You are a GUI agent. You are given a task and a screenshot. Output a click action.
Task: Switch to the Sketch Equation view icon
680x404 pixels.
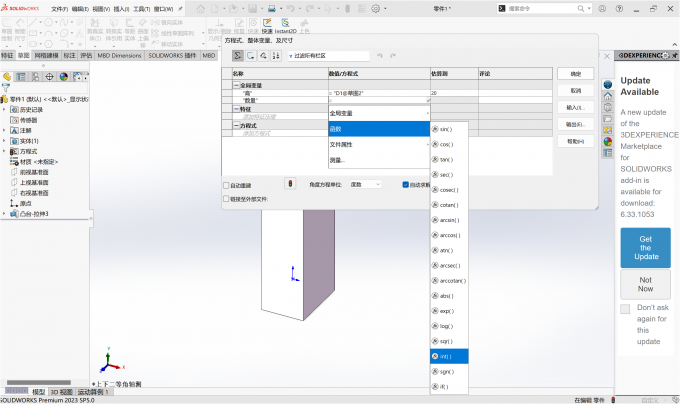(250, 55)
